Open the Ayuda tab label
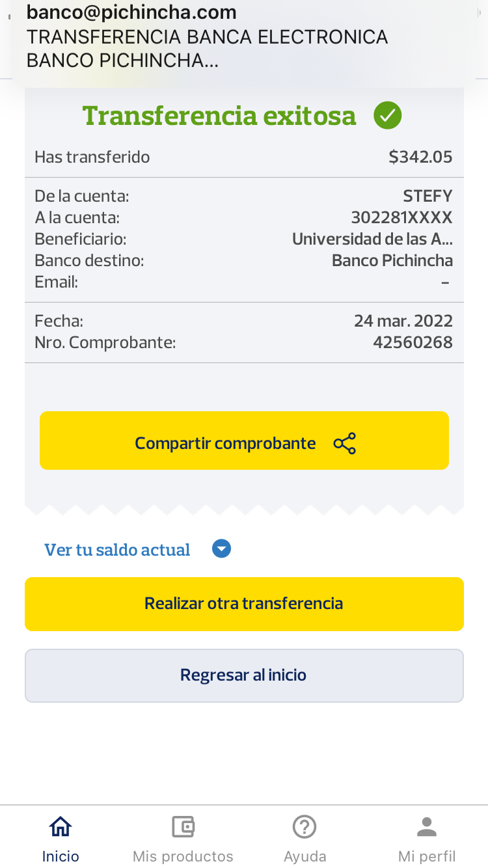 (305, 856)
